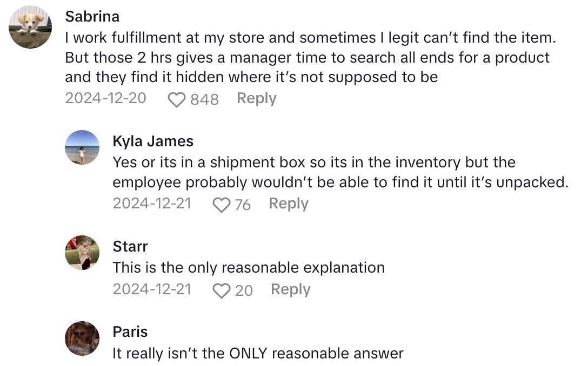
Task: Reply to Sabrina's comment
Action: pos(257,99)
